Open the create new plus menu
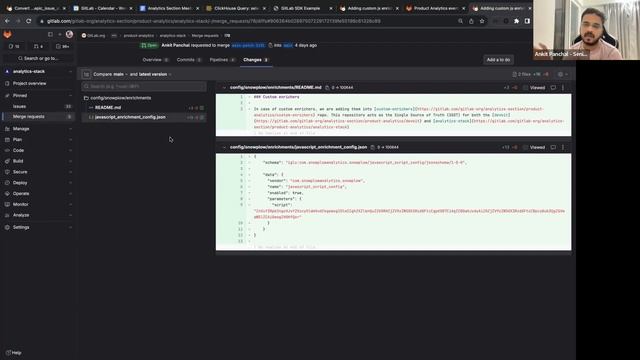640x360 pixels. [x=60, y=35]
